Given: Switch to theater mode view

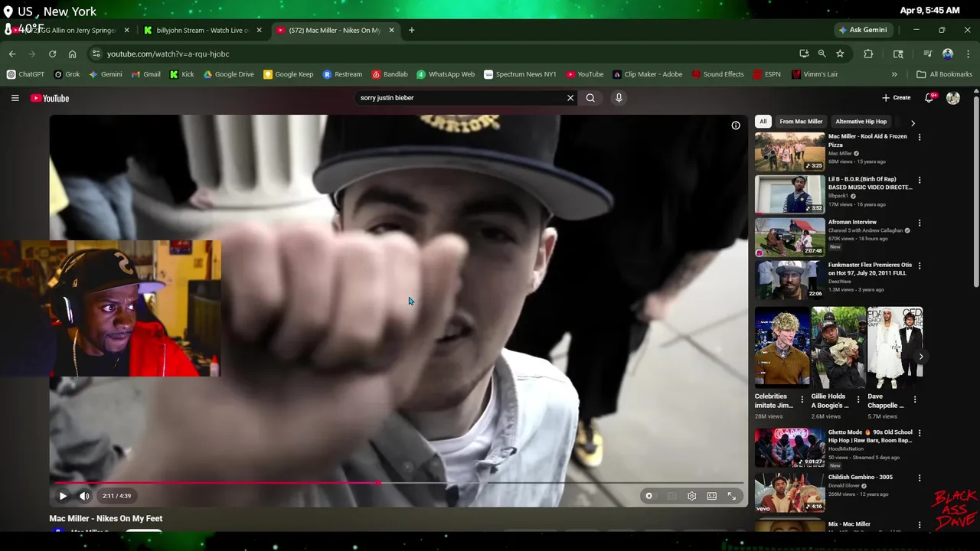Looking at the screenshot, I should click(711, 496).
